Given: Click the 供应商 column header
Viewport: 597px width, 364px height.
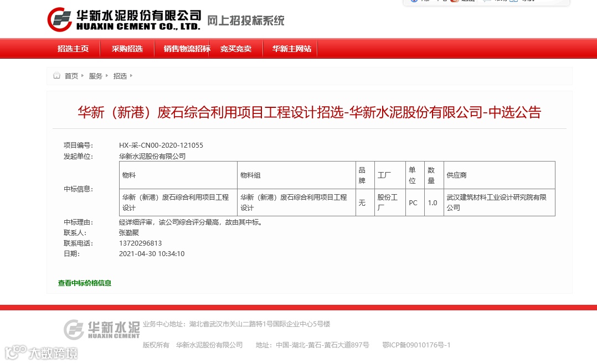Looking at the screenshot, I should 500,175.
